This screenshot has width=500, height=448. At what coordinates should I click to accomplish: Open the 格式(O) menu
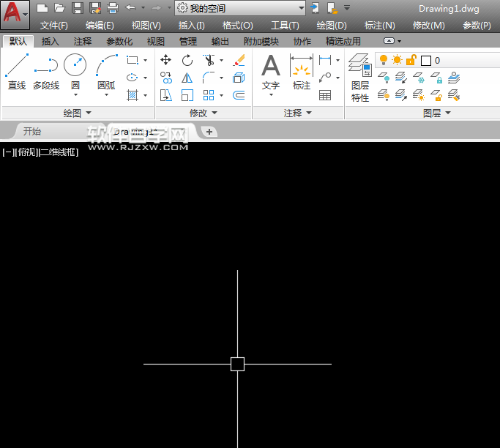point(238,25)
